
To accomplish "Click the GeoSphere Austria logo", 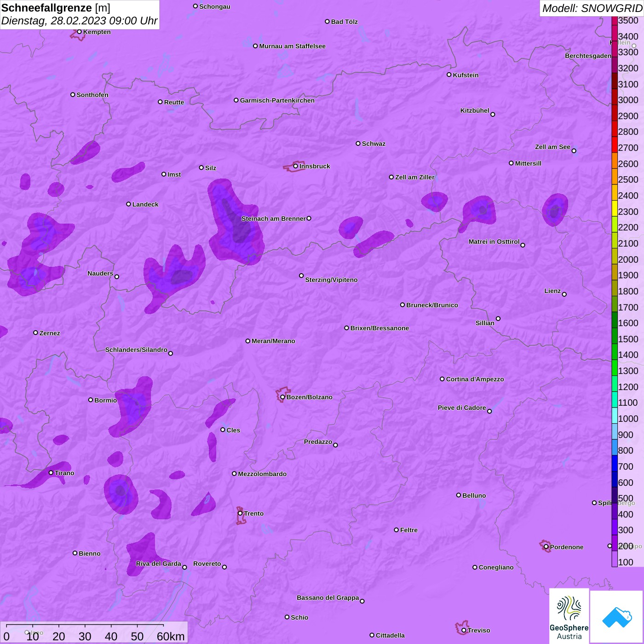I will 569,616.
